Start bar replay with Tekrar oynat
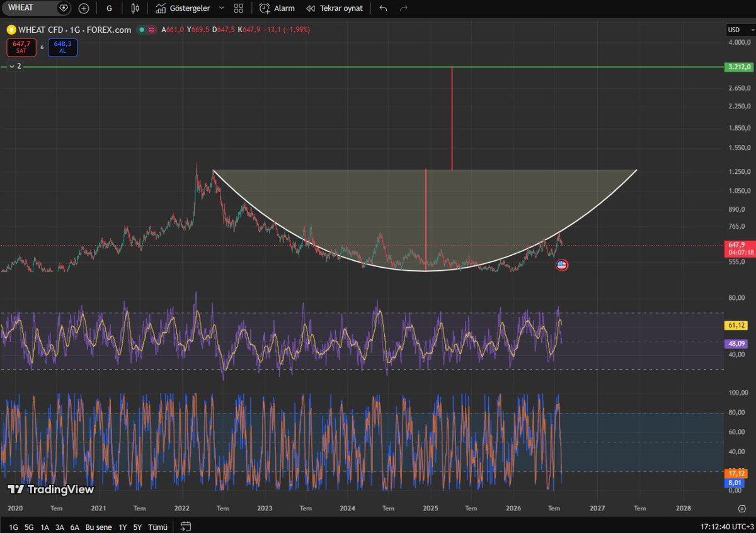The height and width of the screenshot is (533, 756). click(x=335, y=8)
